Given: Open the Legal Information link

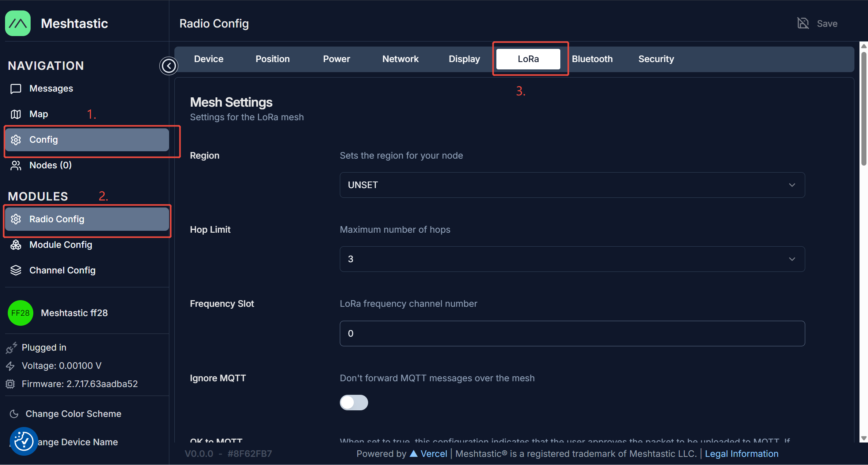Looking at the screenshot, I should [741, 454].
